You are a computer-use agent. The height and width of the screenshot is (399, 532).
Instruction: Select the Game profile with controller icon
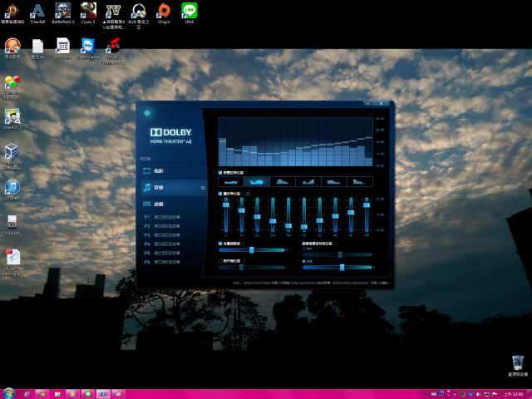click(174, 204)
